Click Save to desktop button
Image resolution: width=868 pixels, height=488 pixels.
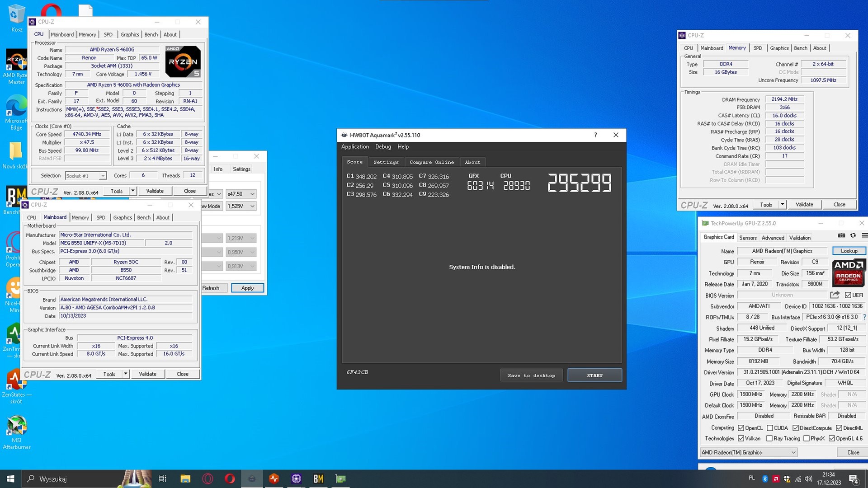point(531,375)
